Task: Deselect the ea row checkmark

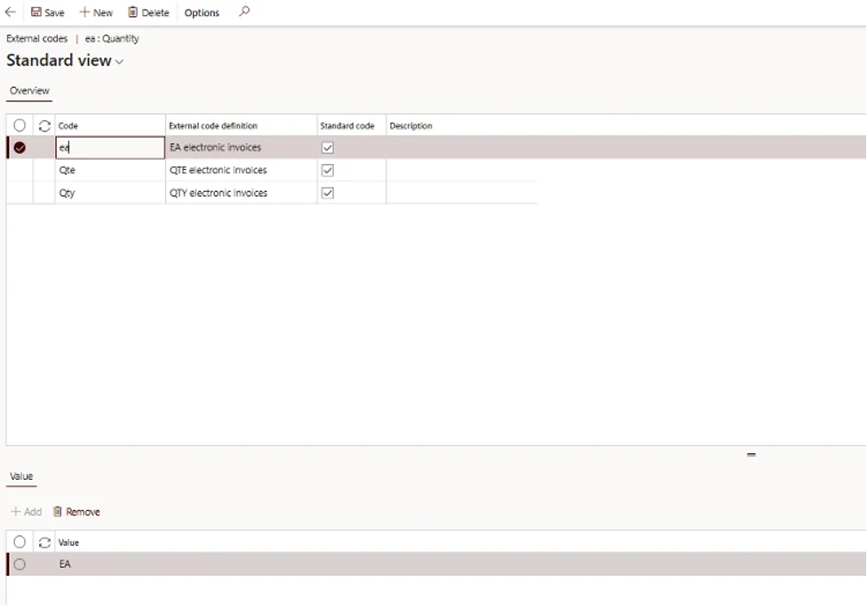Action: pos(20,148)
